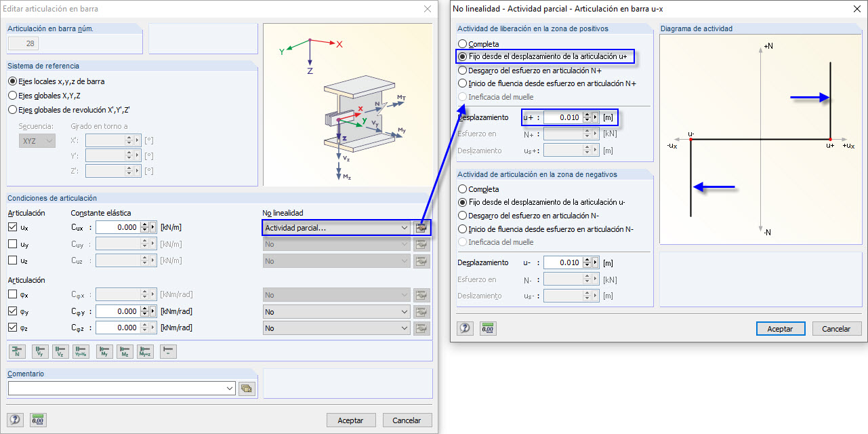
Task: Select Ejes globales X,Y,Z reference system
Action: (x=46, y=96)
